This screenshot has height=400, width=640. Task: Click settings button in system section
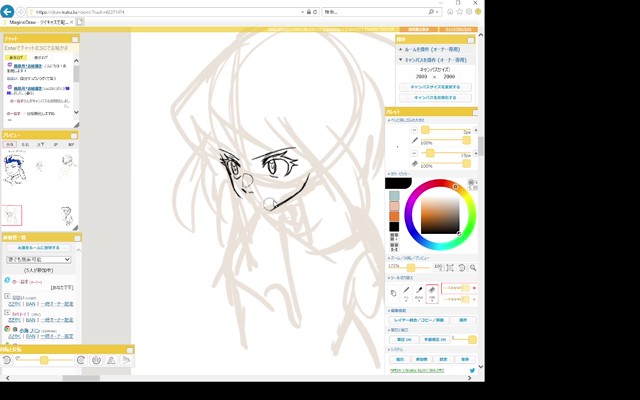[x=443, y=359]
